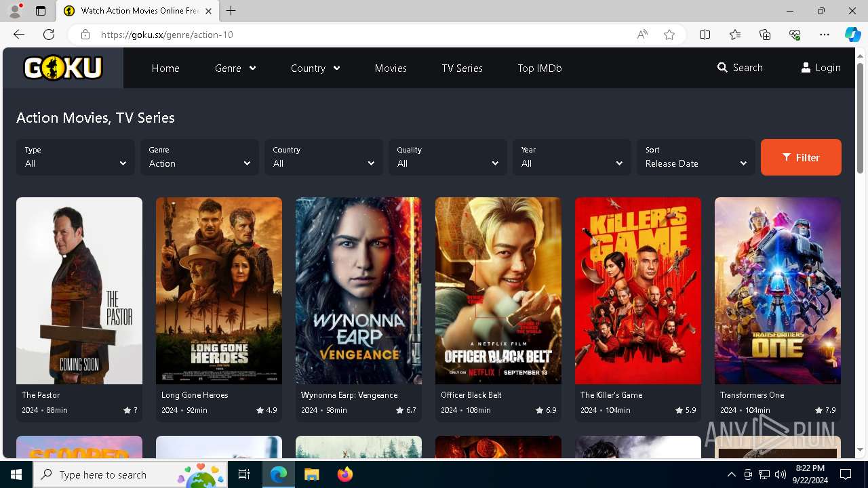
Task: Refresh the page
Action: point(49,35)
